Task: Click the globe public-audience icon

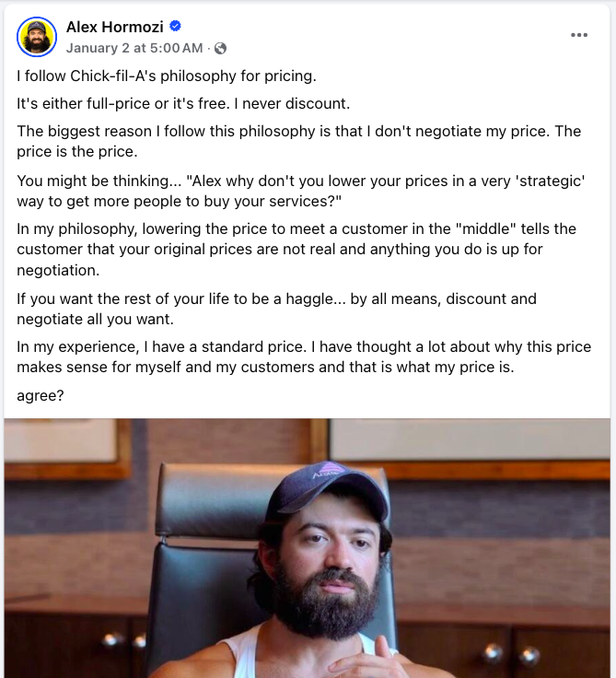Action: tap(220, 48)
